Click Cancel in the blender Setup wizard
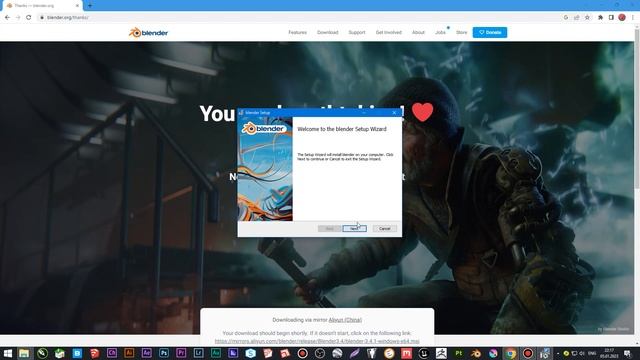 pyautogui.click(x=384, y=229)
